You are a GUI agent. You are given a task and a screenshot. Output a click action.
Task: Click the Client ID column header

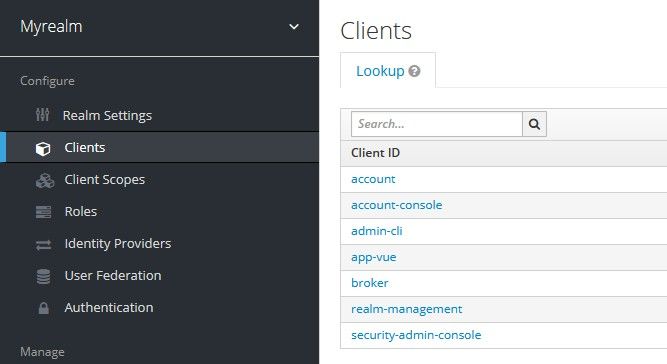375,153
